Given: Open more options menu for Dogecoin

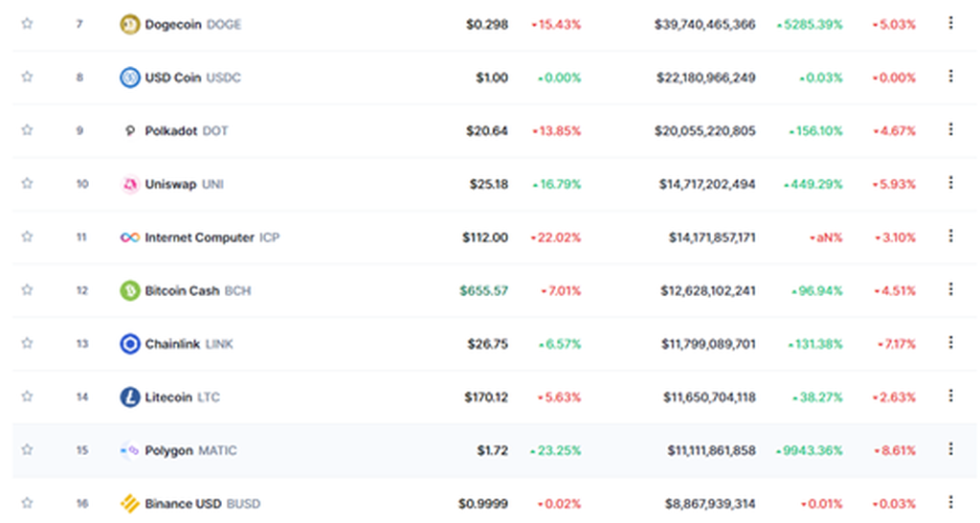Looking at the screenshot, I should pos(950,23).
